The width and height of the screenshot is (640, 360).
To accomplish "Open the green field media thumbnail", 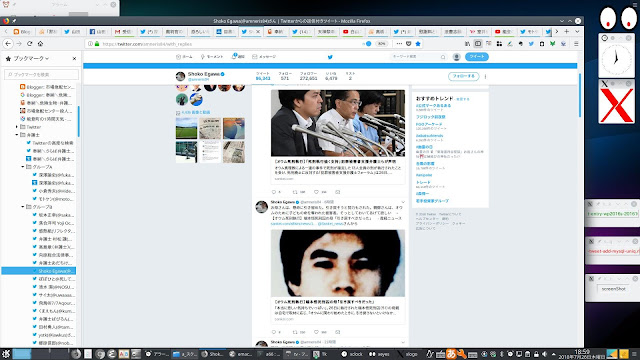I will (x=186, y=128).
